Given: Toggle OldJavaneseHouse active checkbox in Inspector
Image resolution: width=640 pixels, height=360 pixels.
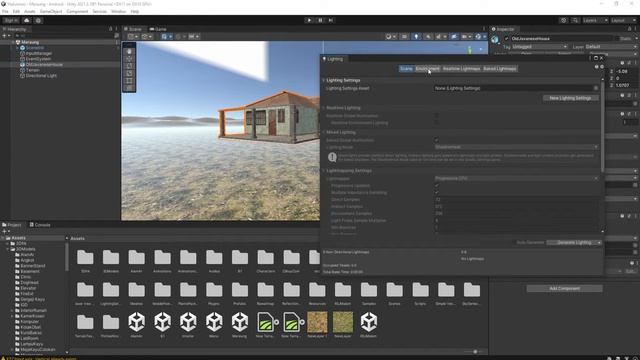Looking at the screenshot, I should [507, 38].
